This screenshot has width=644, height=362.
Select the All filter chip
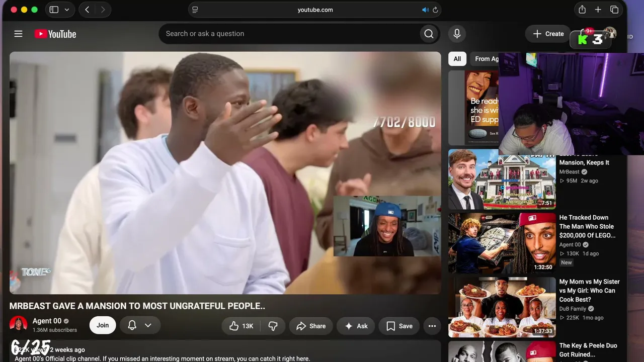point(457,59)
